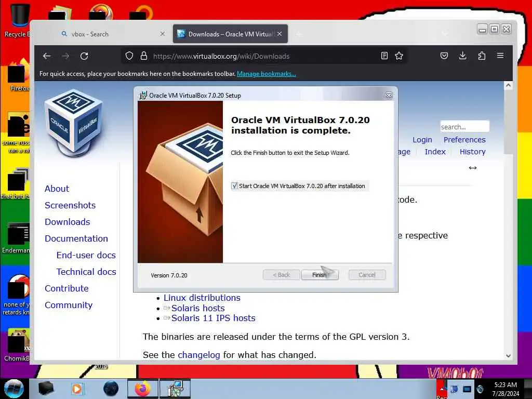The height and width of the screenshot is (399, 532).
Task: Click the website search field
Action: click(x=464, y=127)
